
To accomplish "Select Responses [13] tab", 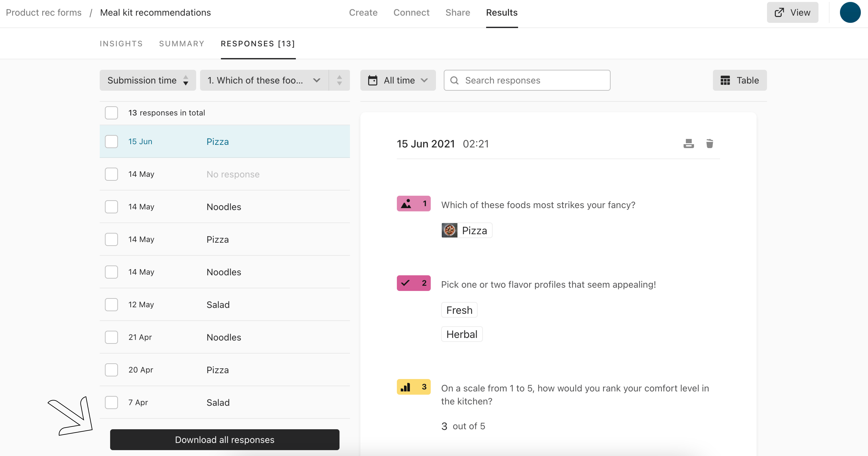I will pos(258,44).
